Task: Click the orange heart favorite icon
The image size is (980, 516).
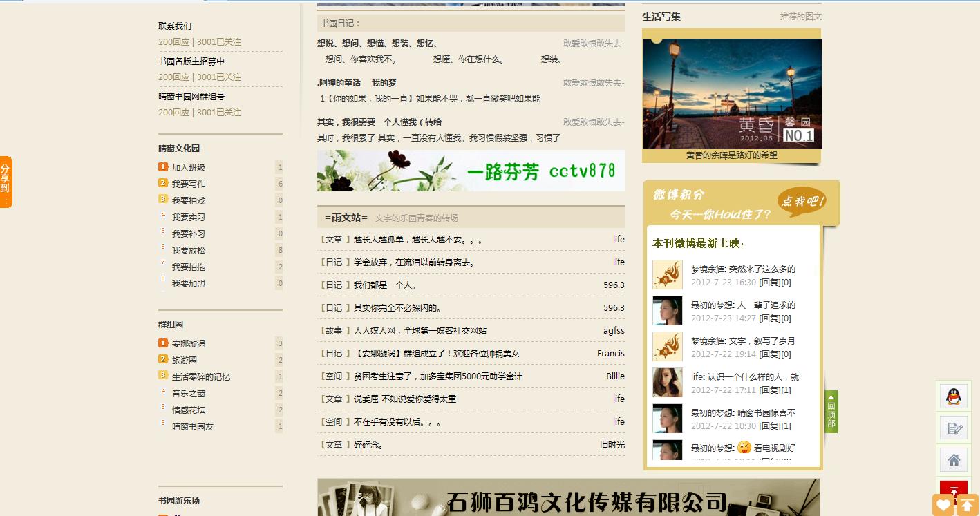Action: pos(943,505)
